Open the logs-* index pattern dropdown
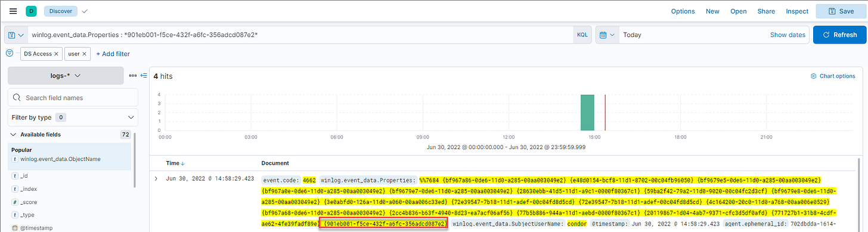The image size is (868, 232). tap(66, 76)
